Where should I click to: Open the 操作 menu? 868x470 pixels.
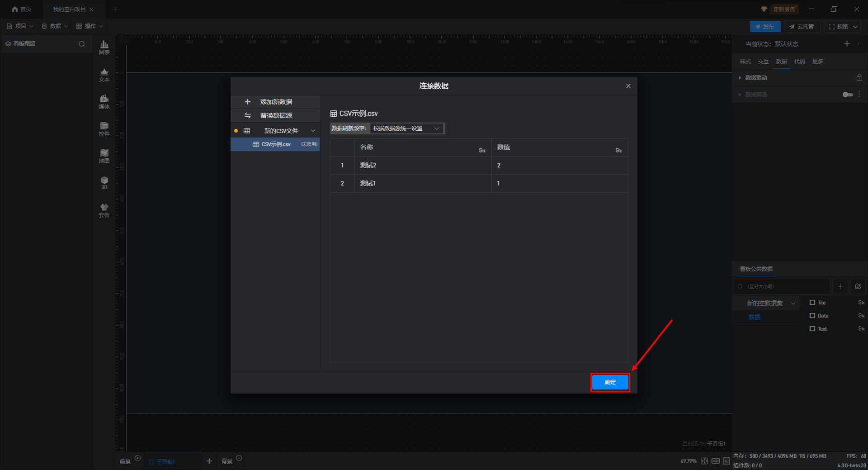[x=90, y=26]
